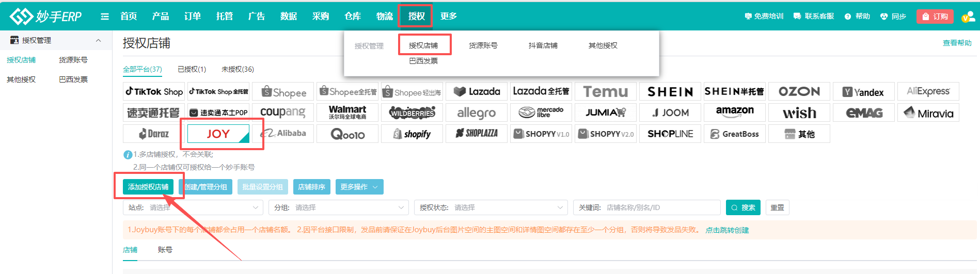This screenshot has height=274, width=980.
Task: Click the 搜索 button
Action: [x=743, y=207]
